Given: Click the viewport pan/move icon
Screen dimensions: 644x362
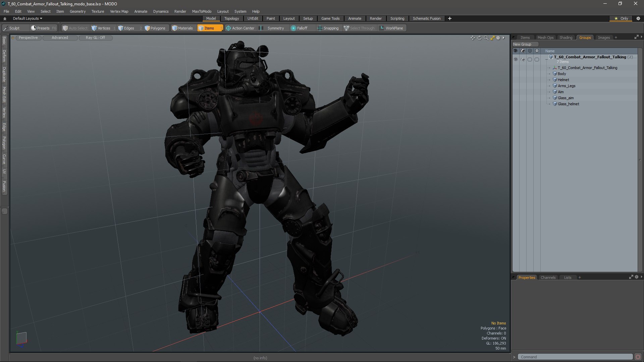Looking at the screenshot, I should pos(473,38).
